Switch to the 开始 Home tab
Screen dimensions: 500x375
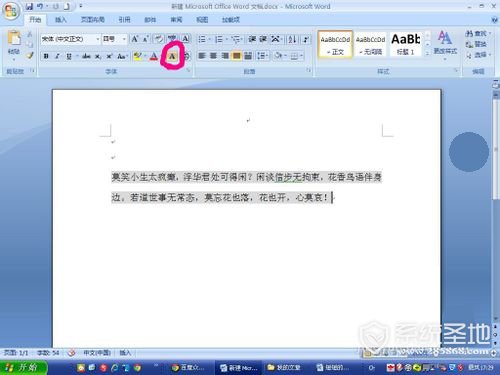click(x=35, y=20)
